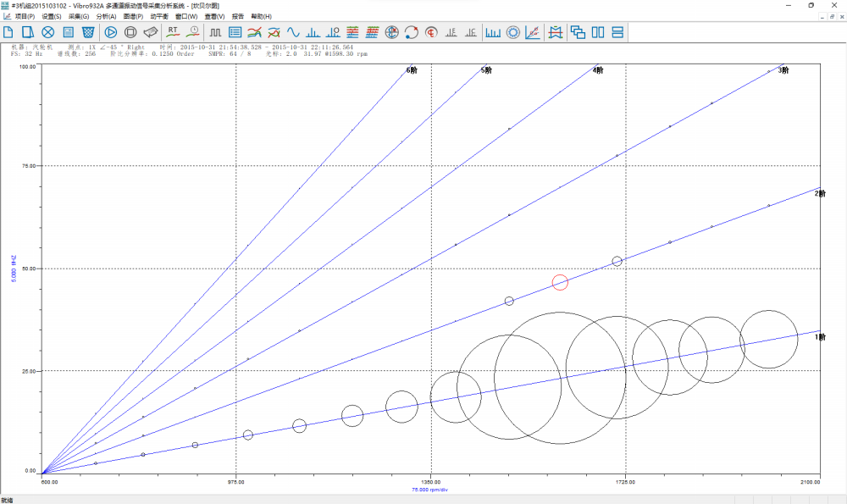
Task: Click the 就绪 status bar text
Action: (x=7, y=501)
